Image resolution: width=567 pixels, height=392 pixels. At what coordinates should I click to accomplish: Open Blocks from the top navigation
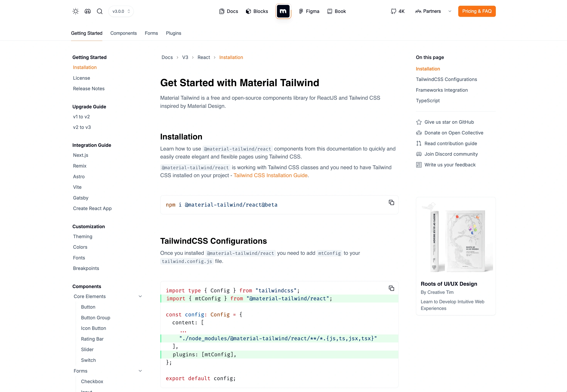[x=257, y=11]
